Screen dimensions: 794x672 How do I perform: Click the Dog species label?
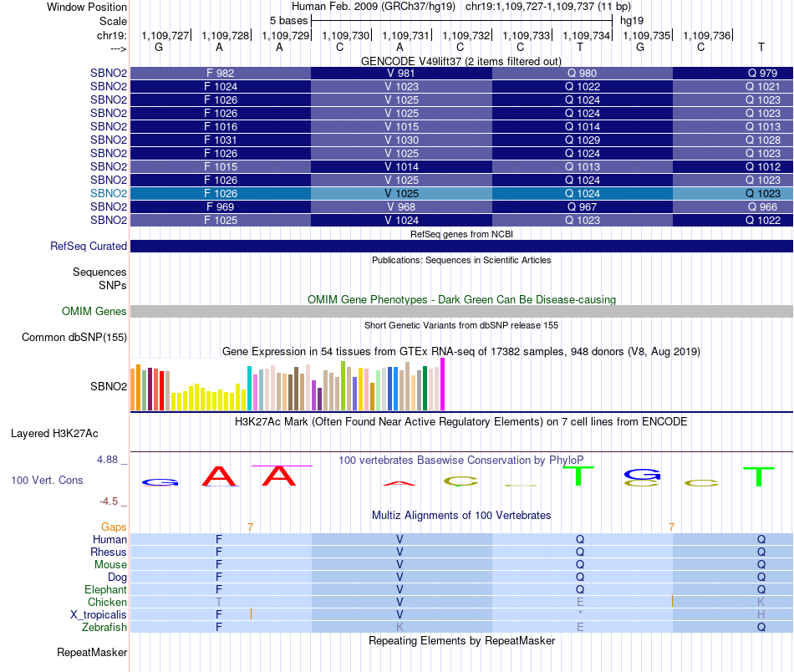(x=117, y=578)
